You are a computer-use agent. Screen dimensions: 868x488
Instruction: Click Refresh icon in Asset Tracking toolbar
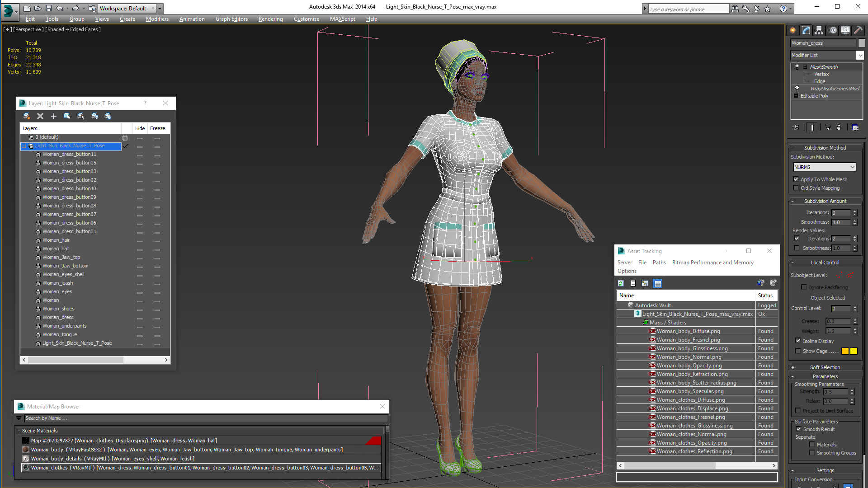click(x=621, y=283)
